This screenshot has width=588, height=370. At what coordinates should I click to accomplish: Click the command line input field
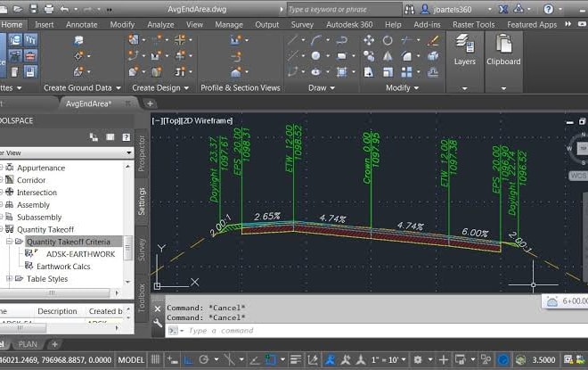click(x=375, y=331)
